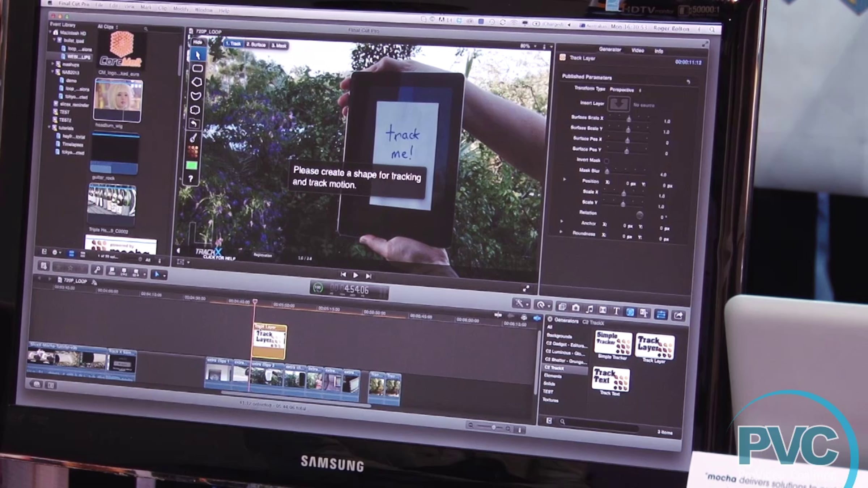Open the Transform Type Perspective dropdown
The height and width of the screenshot is (488, 868).
625,90
